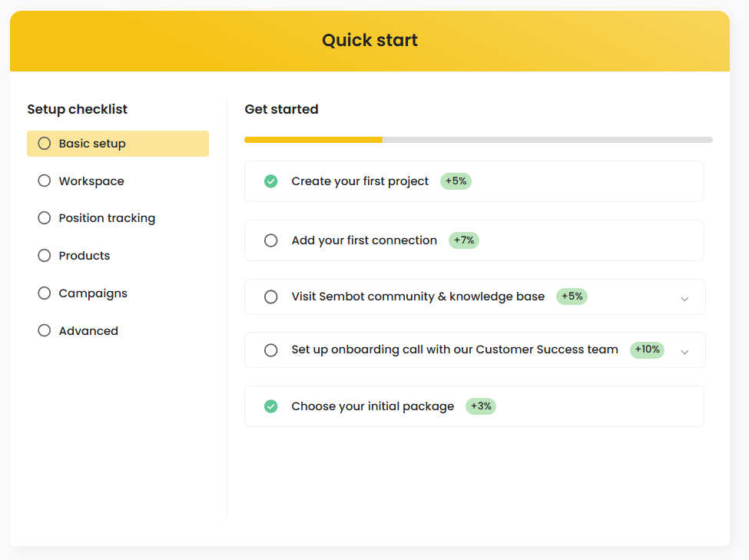Image resolution: width=749 pixels, height=560 pixels.
Task: Click Basic setup circle icon in checklist
Action: point(45,144)
